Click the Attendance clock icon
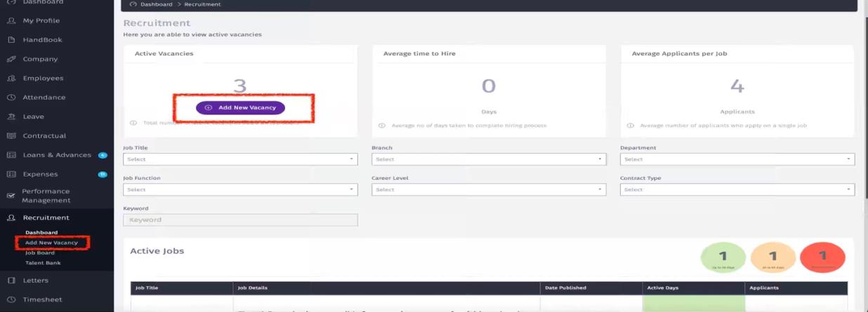Screen dimensions: 868x312 click(11, 98)
